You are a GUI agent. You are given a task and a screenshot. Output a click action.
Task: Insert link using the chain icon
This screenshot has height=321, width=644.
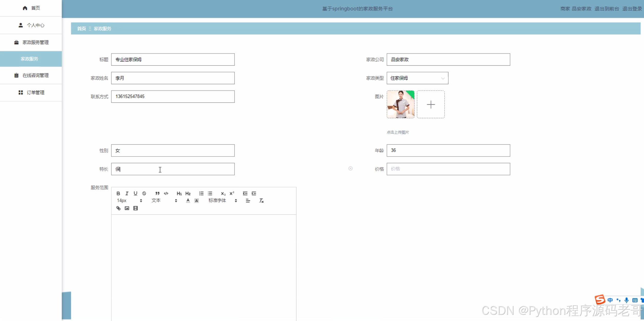[118, 208]
